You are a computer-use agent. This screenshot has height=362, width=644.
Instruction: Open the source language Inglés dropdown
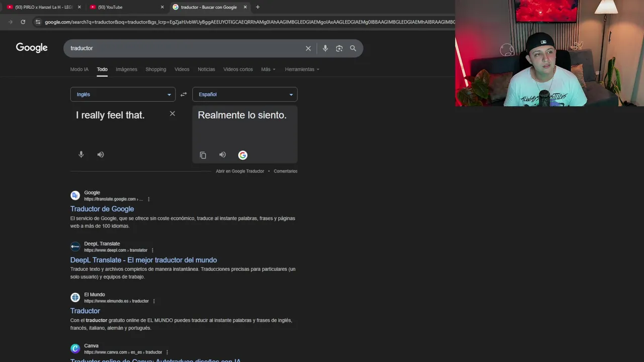coord(123,95)
